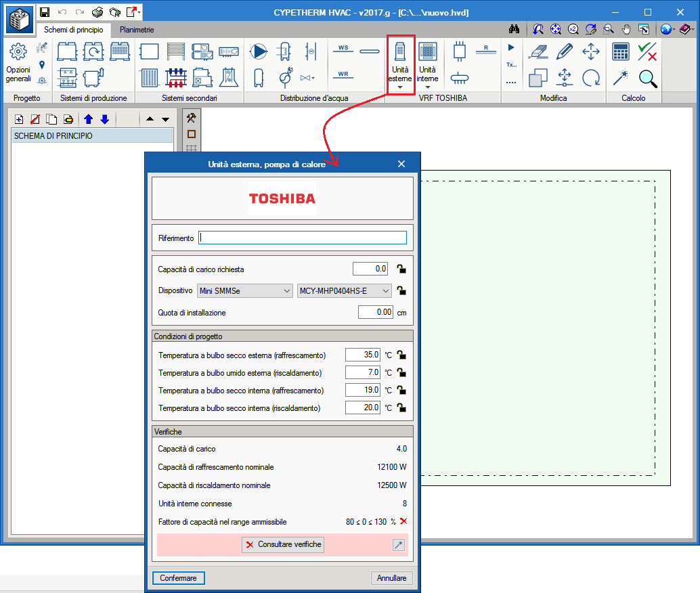Expand the valve tool dropdown in Distribuzione d'acqua
This screenshot has height=593, width=700.
[x=313, y=78]
